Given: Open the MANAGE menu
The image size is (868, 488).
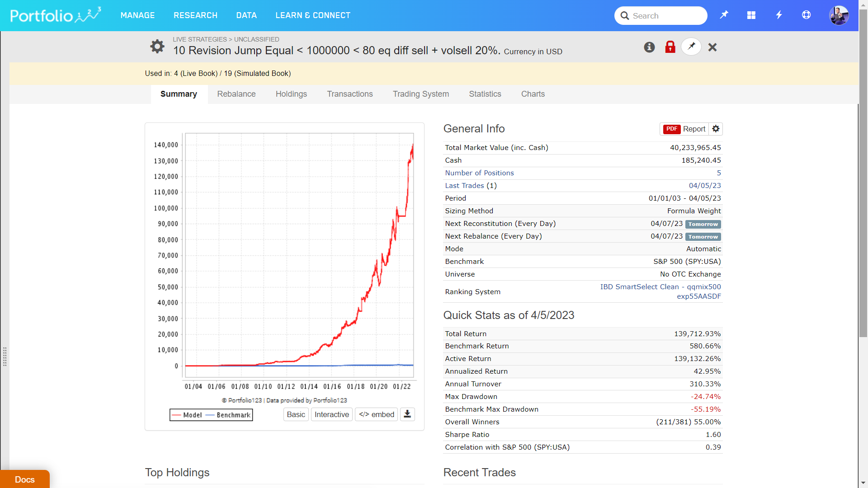Looking at the screenshot, I should click(x=137, y=15).
